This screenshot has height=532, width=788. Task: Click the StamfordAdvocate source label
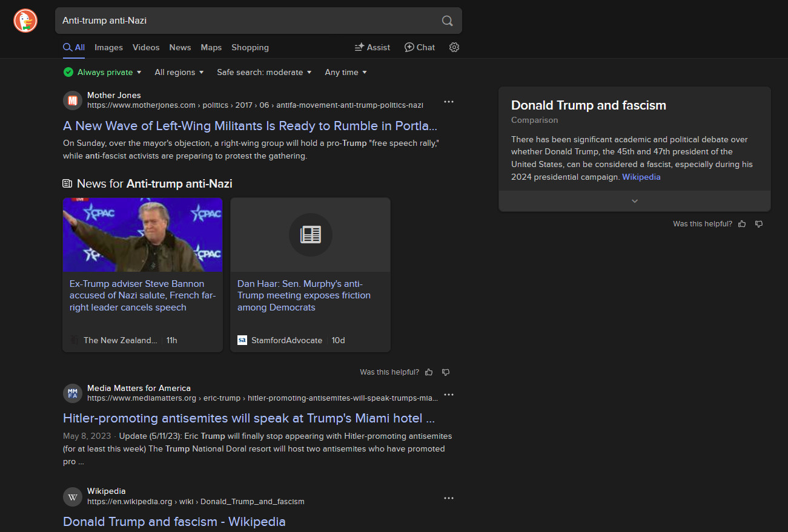287,340
